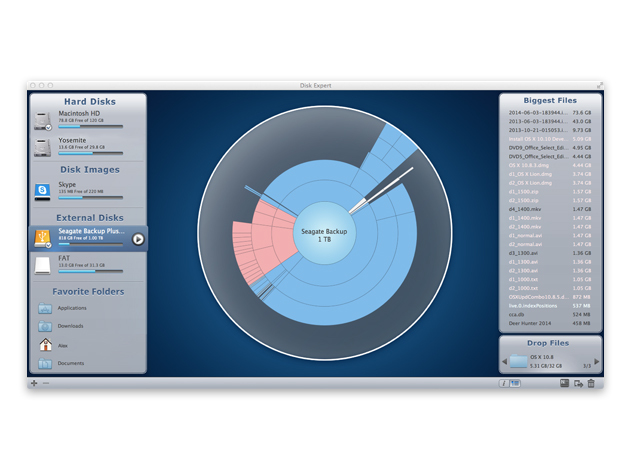The height and width of the screenshot is (473, 630).
Task: Open the Downloads favorite folder icon
Action: 45,326
